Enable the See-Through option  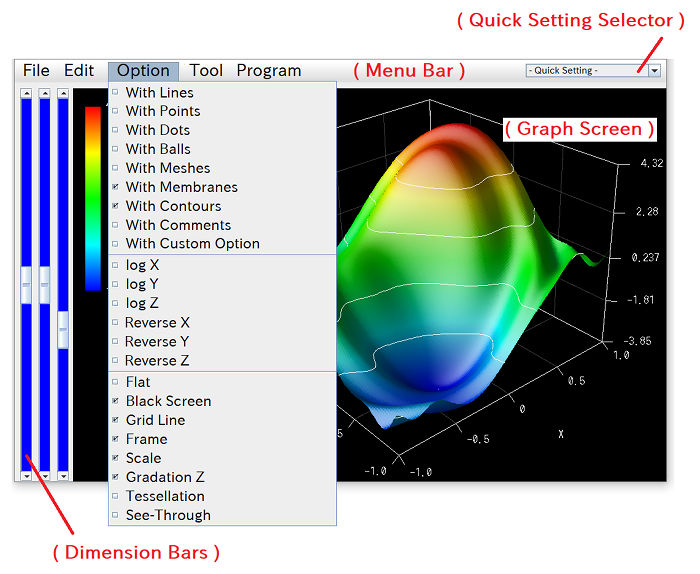(222, 515)
